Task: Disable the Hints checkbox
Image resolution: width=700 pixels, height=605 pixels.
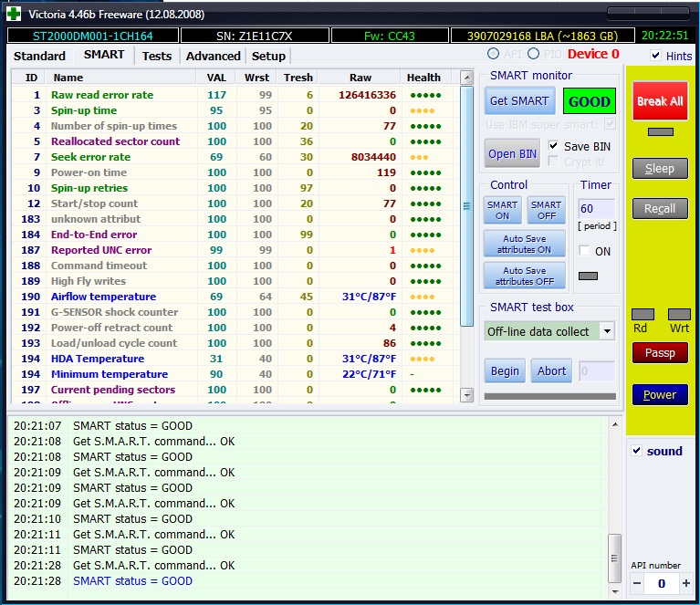Action: 657,56
